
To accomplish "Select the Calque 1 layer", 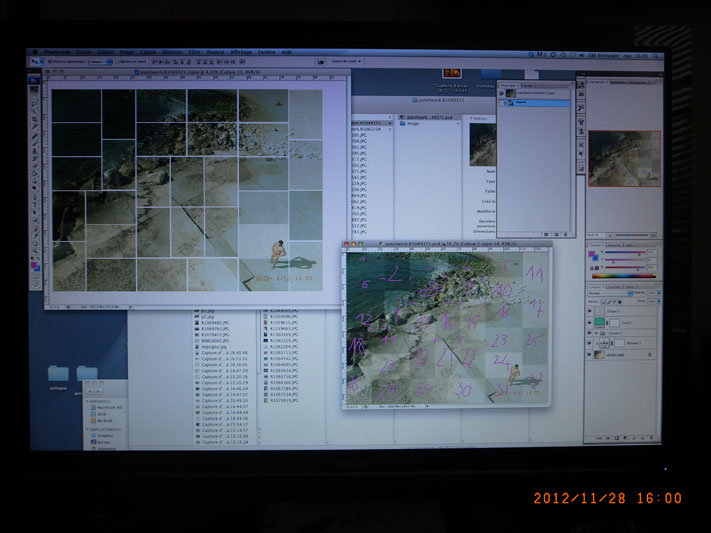I will point(623,311).
